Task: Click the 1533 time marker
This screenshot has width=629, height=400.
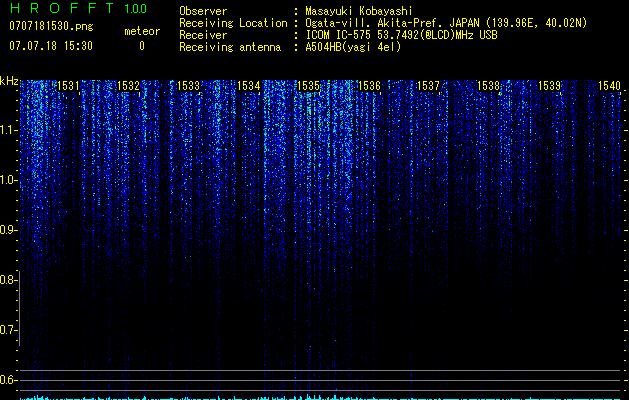Action: pos(189,86)
